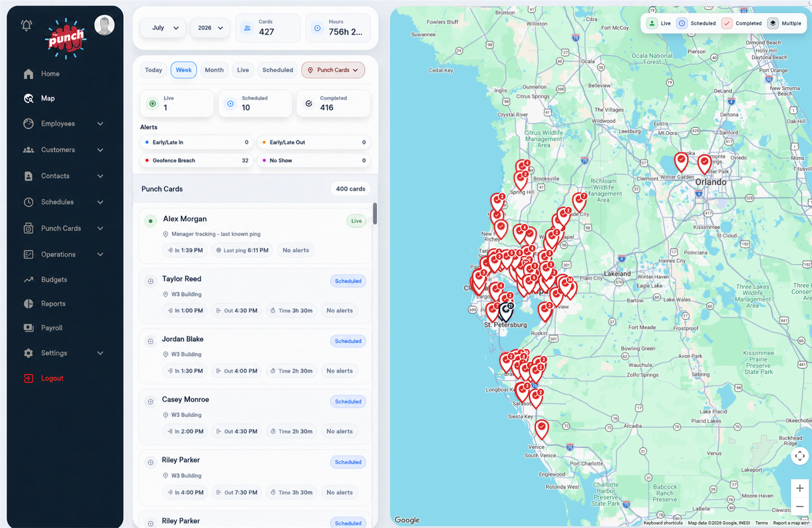Image resolution: width=812 pixels, height=528 pixels.
Task: Click the Operations sidebar icon
Action: pos(29,254)
